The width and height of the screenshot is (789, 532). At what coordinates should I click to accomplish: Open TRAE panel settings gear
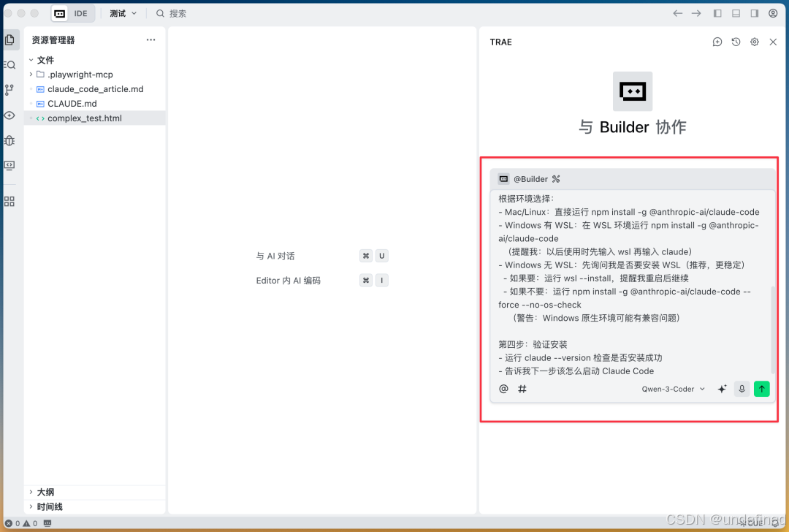[755, 42]
